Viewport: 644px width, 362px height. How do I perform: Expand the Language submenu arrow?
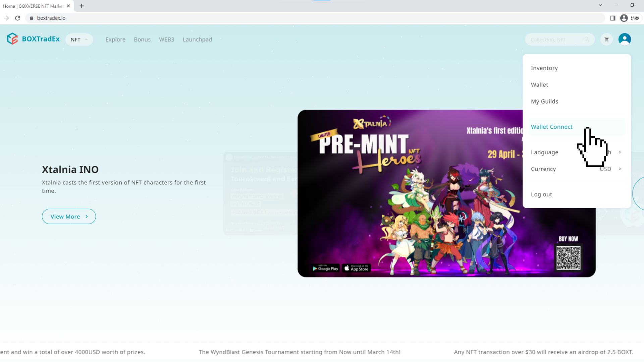pos(620,152)
